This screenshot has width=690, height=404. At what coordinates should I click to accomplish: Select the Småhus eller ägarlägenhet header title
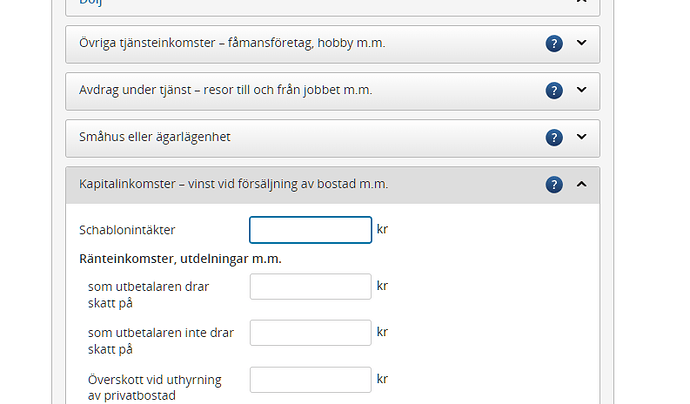(x=154, y=137)
